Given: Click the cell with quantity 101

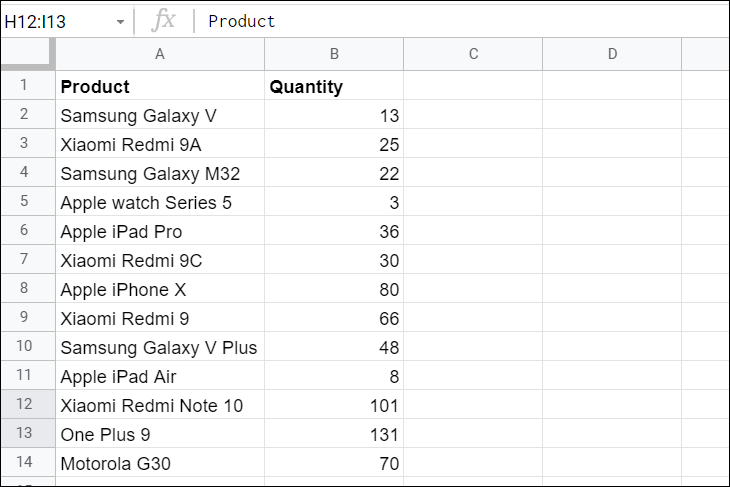Looking at the screenshot, I should coord(334,405).
